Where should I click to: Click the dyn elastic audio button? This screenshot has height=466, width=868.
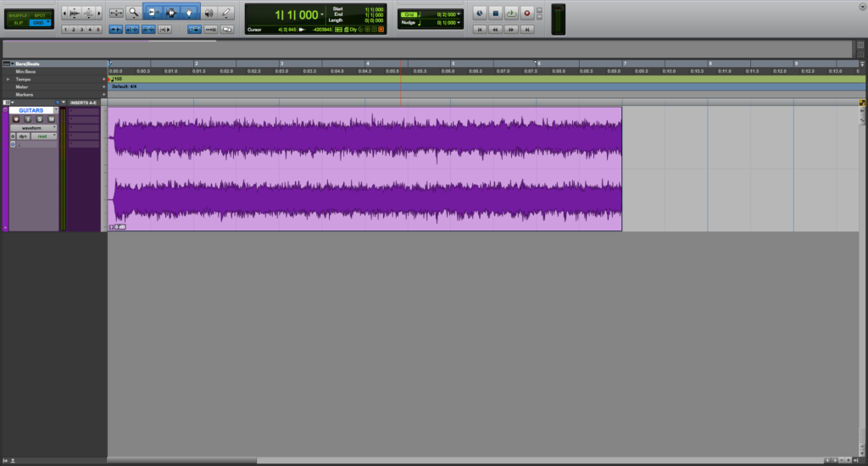coord(23,136)
